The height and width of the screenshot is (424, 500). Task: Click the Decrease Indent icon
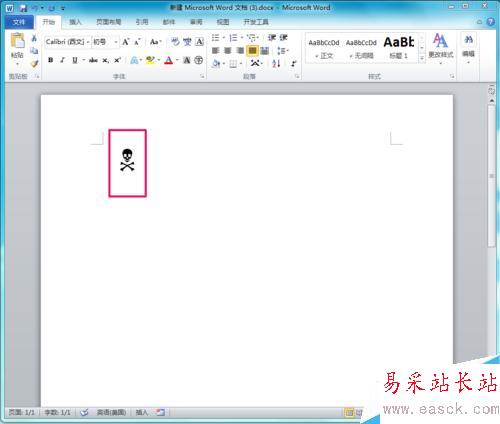click(272, 37)
